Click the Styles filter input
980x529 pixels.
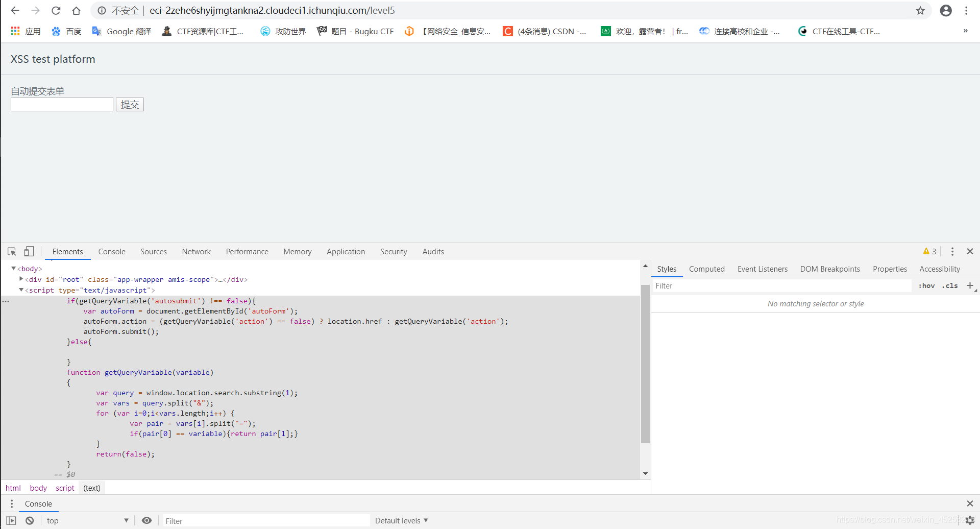click(782, 286)
